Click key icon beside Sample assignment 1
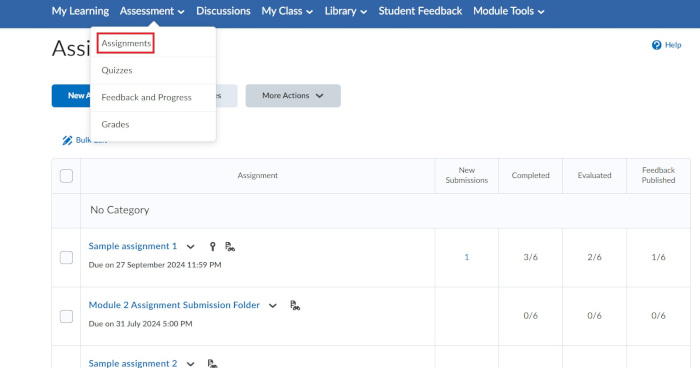 pyautogui.click(x=212, y=247)
